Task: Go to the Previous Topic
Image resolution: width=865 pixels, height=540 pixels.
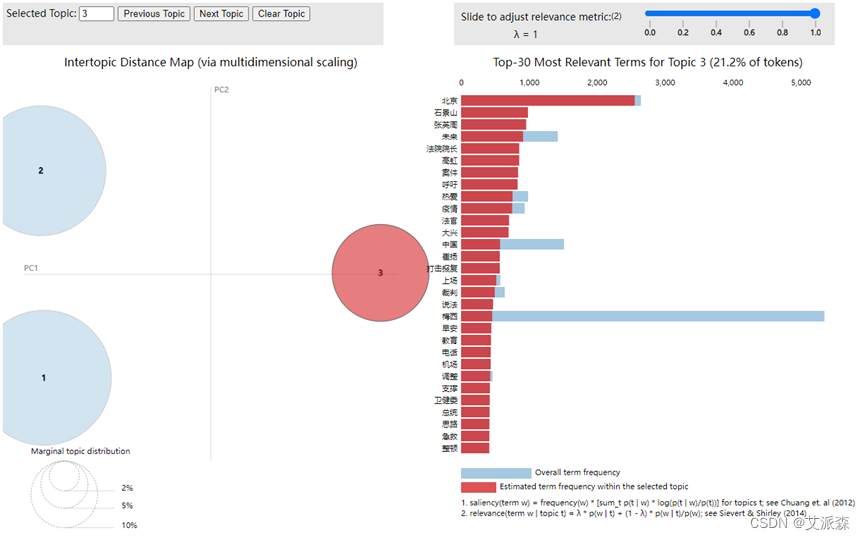Action: pyautogui.click(x=154, y=14)
